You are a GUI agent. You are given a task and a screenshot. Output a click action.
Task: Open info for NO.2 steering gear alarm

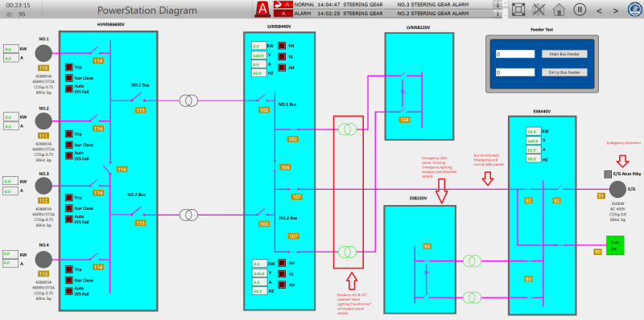(x=497, y=14)
